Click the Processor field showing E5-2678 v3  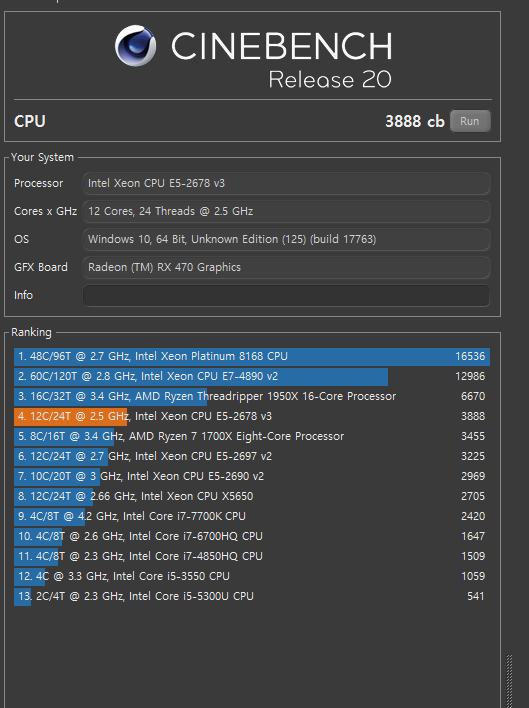[287, 183]
